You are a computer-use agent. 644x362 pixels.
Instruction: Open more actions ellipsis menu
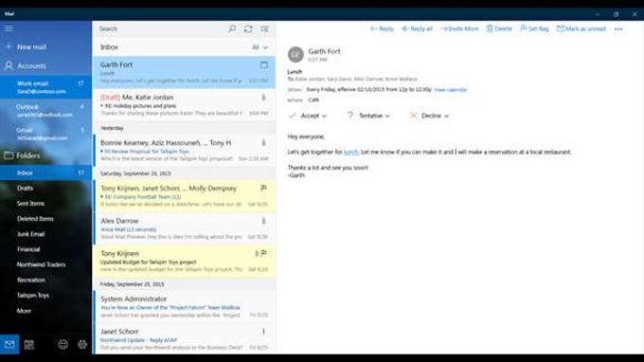coord(618,29)
